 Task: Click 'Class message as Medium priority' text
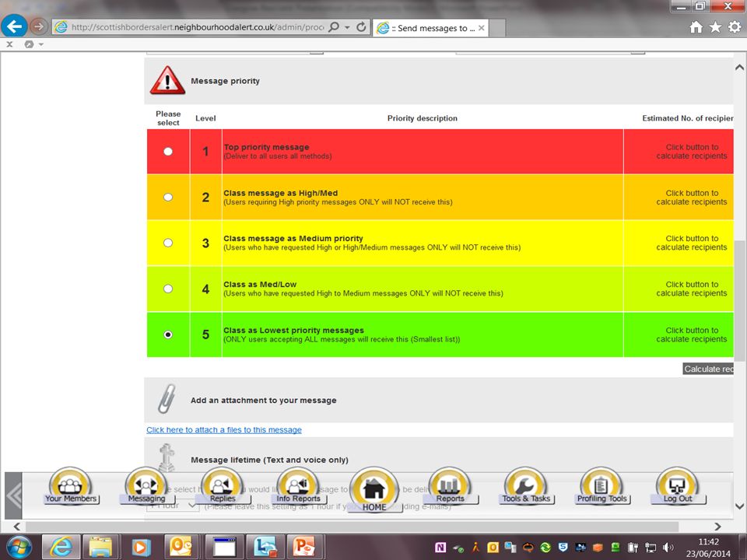tap(293, 238)
